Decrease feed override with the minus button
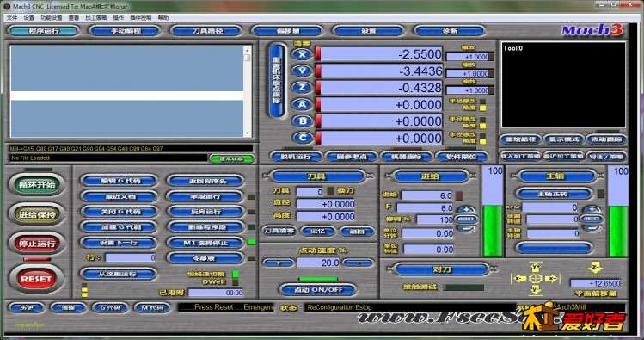 [x=466, y=228]
